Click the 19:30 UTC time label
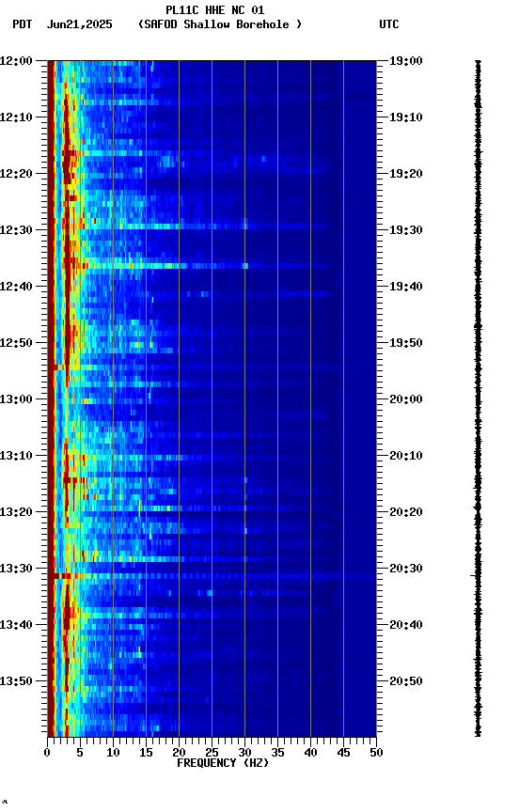This screenshot has height=812, width=519. (406, 230)
